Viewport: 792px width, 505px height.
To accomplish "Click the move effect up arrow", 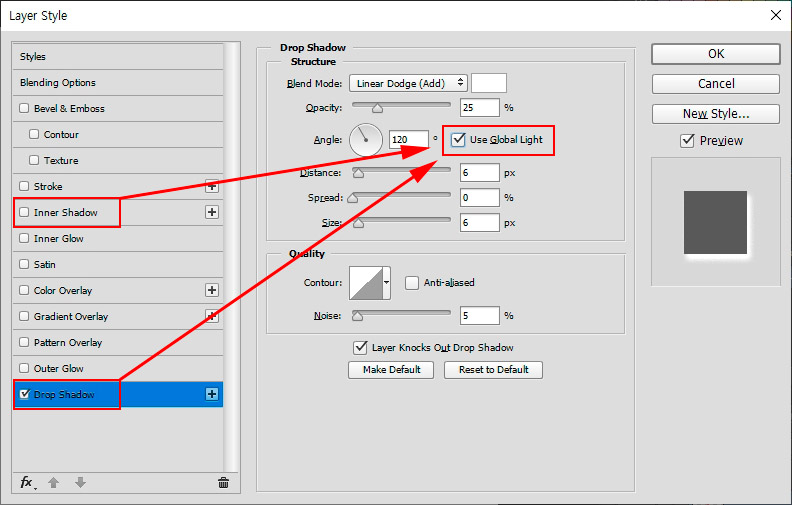I will coord(54,483).
